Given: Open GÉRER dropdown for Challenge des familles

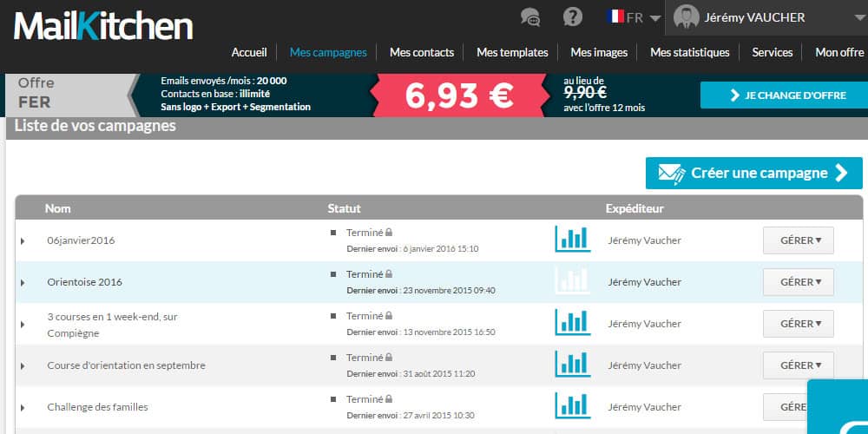Looking at the screenshot, I should (785, 407).
